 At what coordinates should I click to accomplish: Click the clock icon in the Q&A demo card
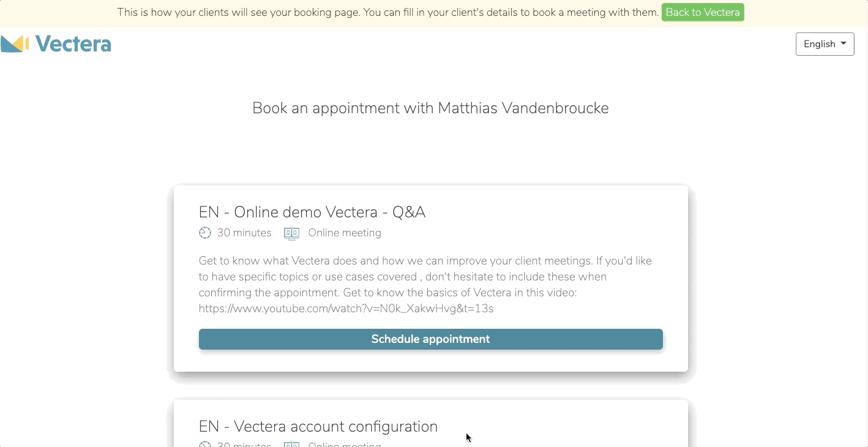[x=205, y=233]
